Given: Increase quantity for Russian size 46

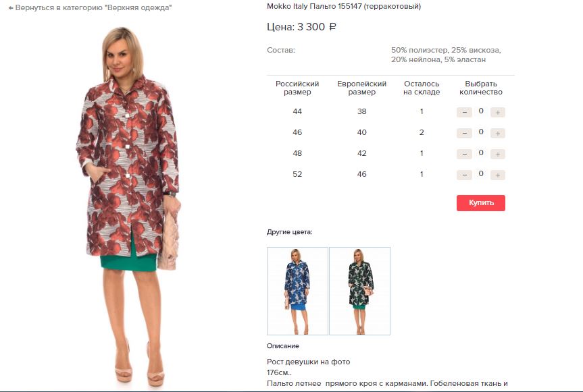Looking at the screenshot, I should pyautogui.click(x=497, y=134).
